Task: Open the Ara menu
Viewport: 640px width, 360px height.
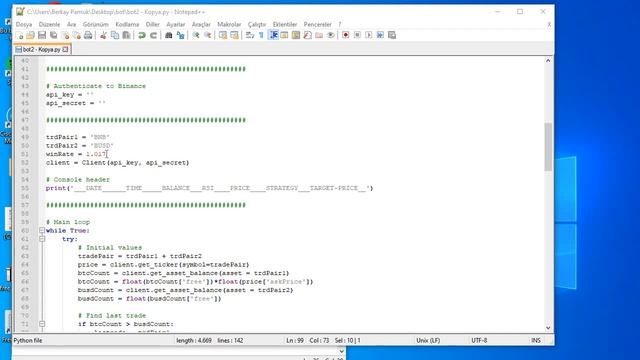Action: (71, 24)
